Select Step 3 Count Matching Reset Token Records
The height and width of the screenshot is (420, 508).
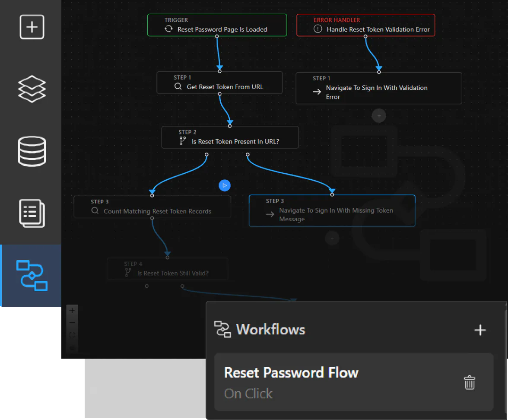[152, 207]
